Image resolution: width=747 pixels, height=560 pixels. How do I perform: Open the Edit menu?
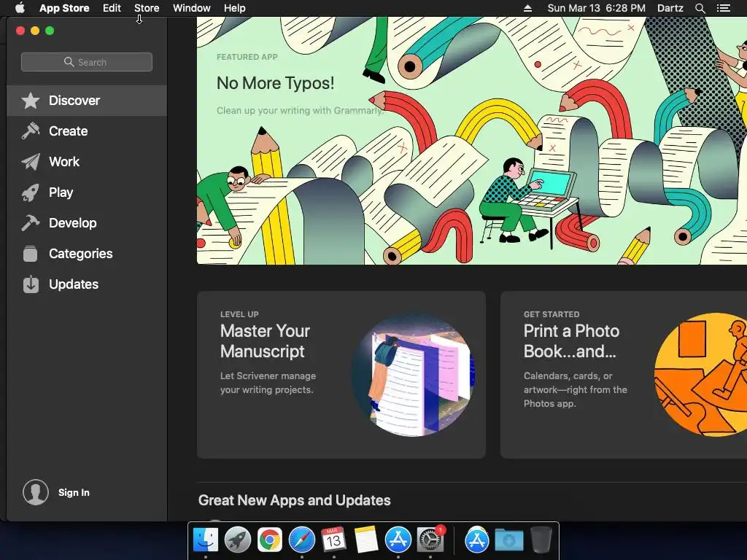tap(112, 8)
